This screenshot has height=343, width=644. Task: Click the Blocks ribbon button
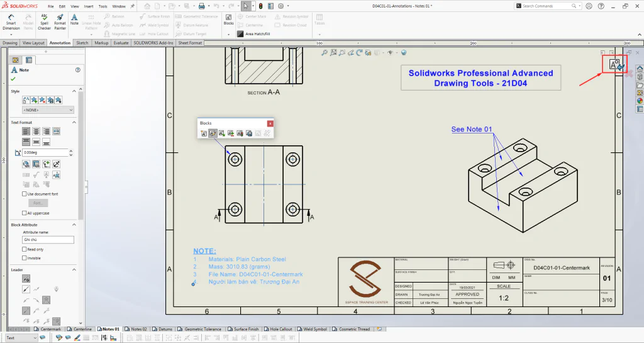[x=228, y=20]
